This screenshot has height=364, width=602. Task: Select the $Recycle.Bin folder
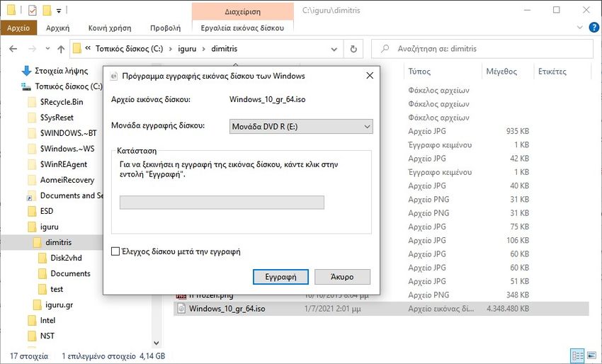click(62, 102)
